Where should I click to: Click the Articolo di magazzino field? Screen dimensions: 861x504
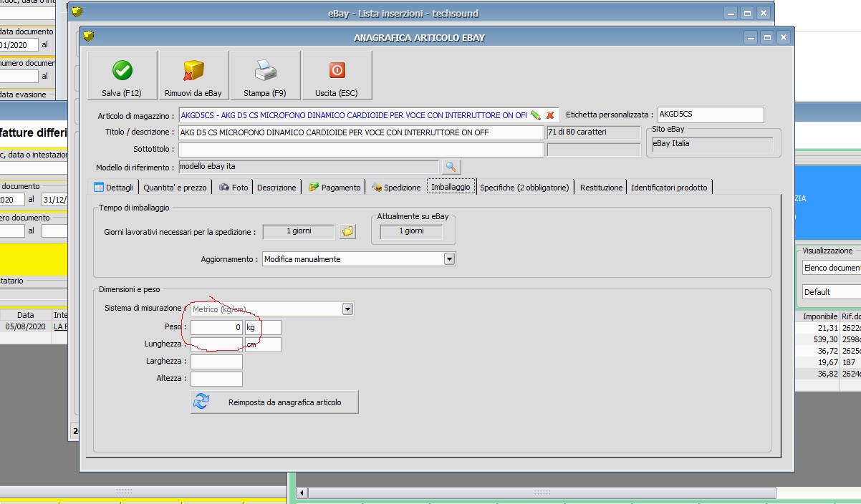click(x=353, y=115)
